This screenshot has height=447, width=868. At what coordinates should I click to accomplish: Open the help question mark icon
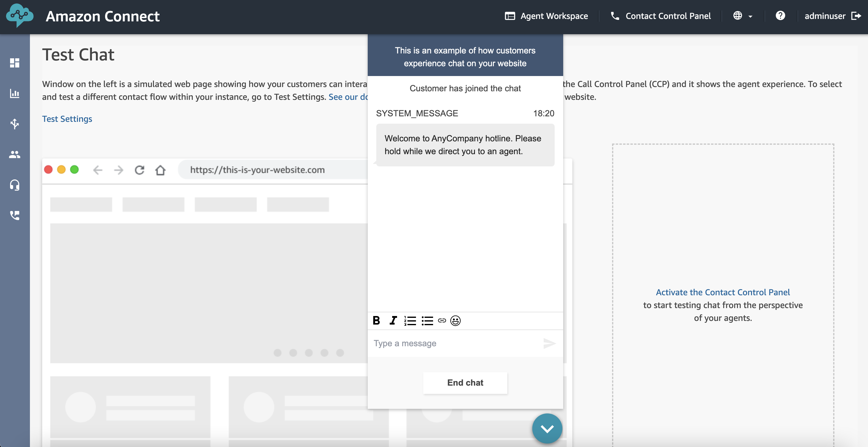pyautogui.click(x=780, y=16)
